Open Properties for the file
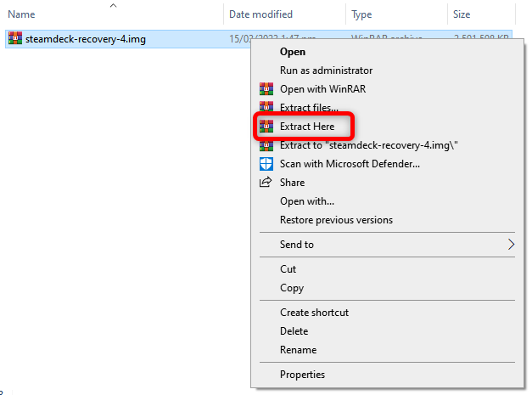 tap(302, 375)
